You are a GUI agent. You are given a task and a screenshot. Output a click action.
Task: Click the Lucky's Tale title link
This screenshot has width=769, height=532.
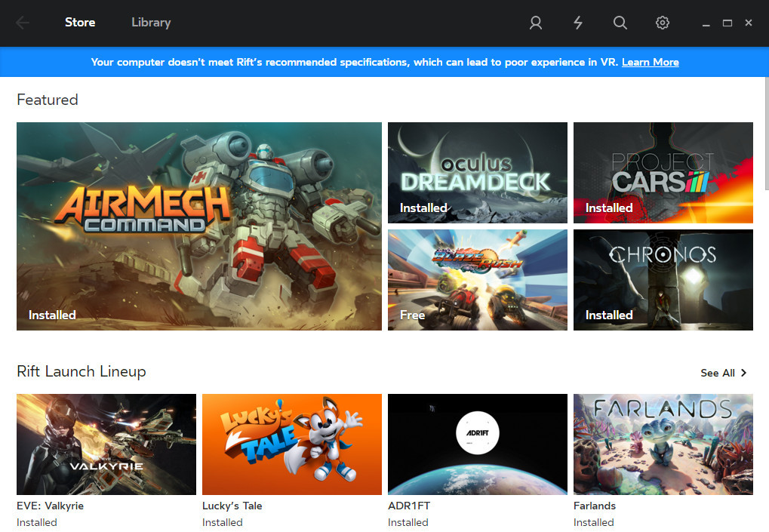232,506
